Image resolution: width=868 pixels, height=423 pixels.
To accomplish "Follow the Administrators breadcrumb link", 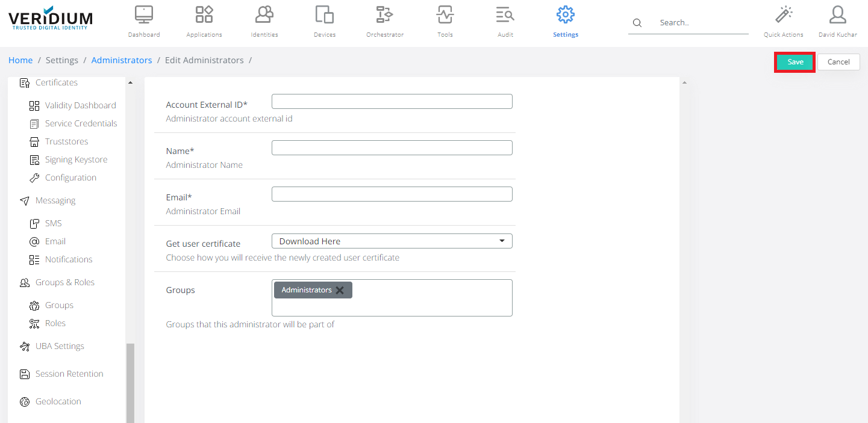I will 122,60.
